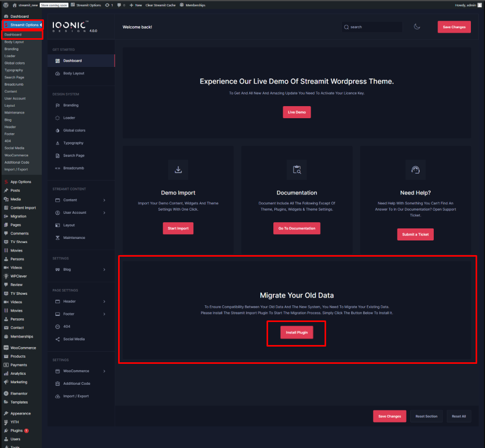This screenshot has width=485, height=448.
Task: Toggle dark mode with the moon icon
Action: click(417, 27)
